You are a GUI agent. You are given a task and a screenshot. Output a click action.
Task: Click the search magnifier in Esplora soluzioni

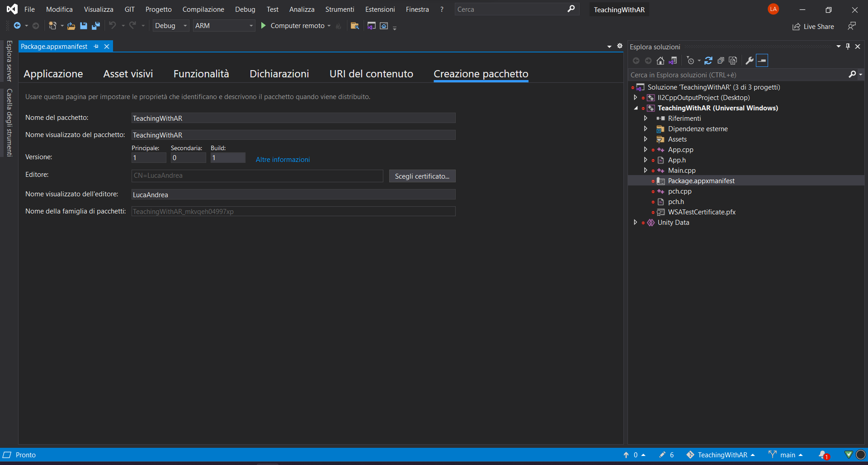coord(852,75)
